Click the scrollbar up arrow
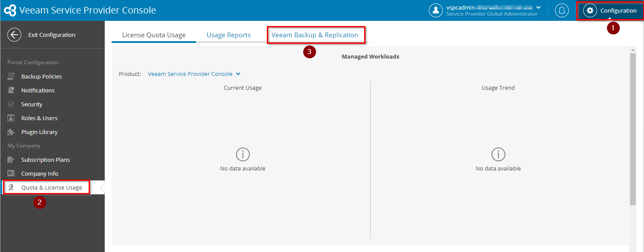This screenshot has height=252, width=644. click(633, 50)
